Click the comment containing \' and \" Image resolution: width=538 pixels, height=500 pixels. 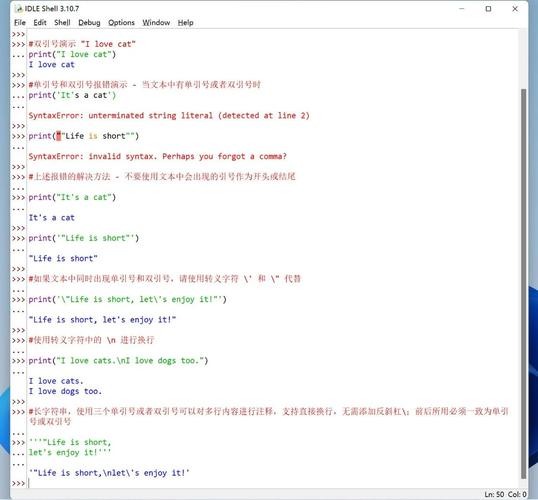coord(165,279)
